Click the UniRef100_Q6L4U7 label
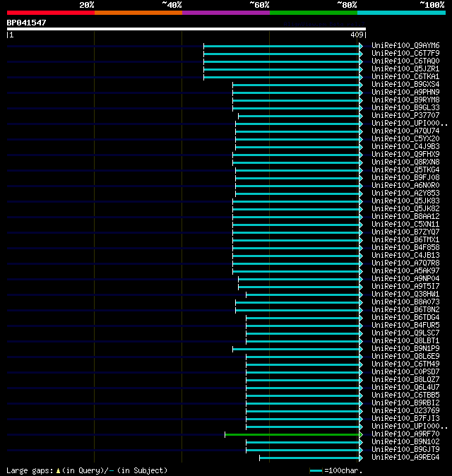452x476 pixels. tap(405, 387)
